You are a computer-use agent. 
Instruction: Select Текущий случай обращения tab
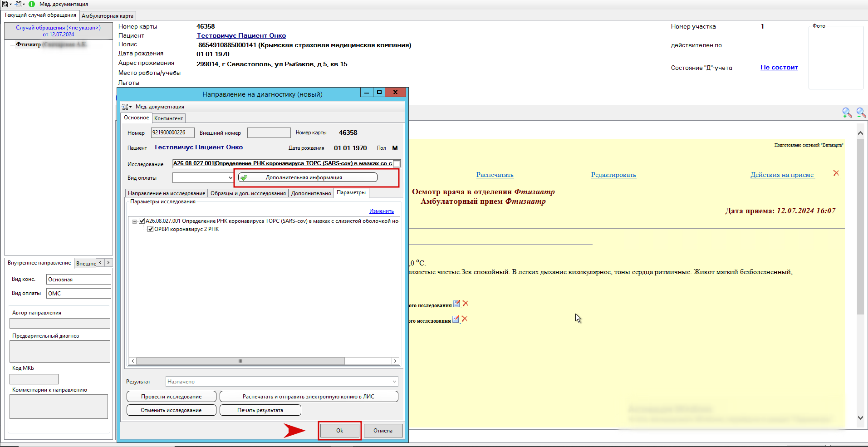40,15
